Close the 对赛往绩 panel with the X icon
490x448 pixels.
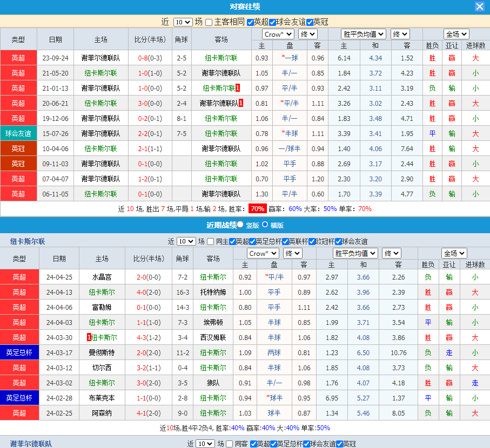click(479, 6)
